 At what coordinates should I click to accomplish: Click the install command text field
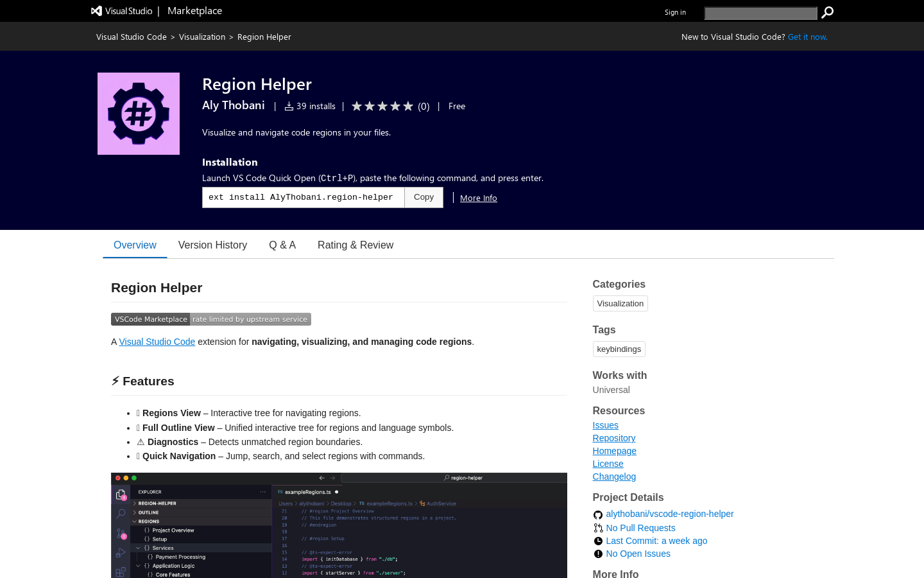[304, 197]
